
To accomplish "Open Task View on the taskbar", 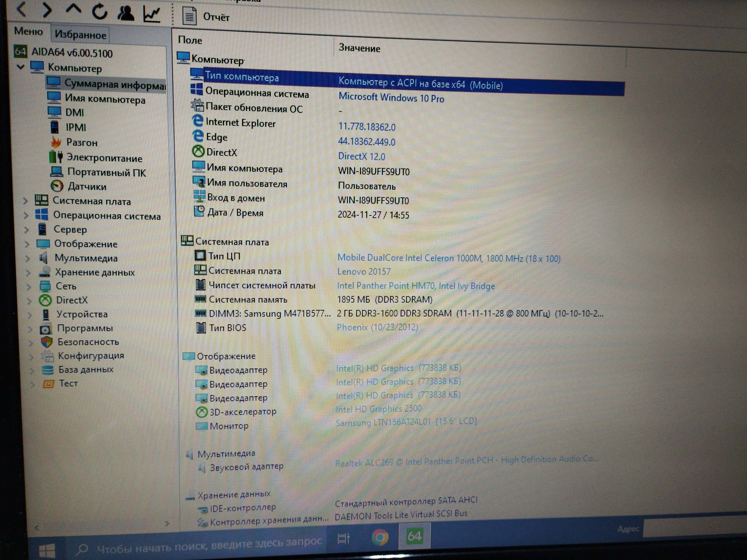I will (344, 538).
